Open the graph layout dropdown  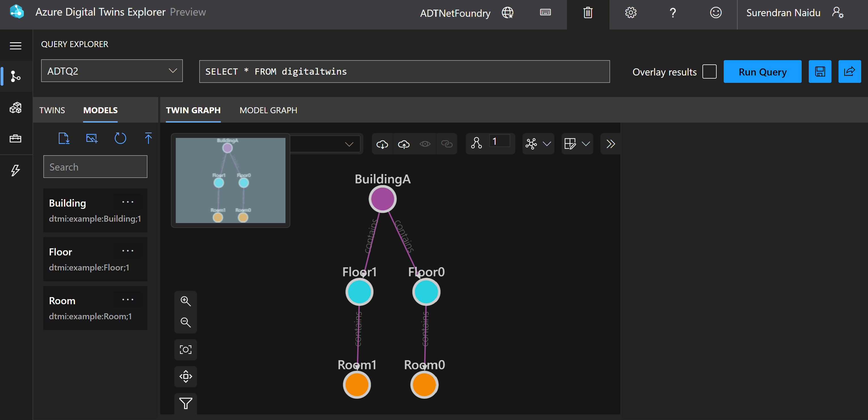pos(538,144)
